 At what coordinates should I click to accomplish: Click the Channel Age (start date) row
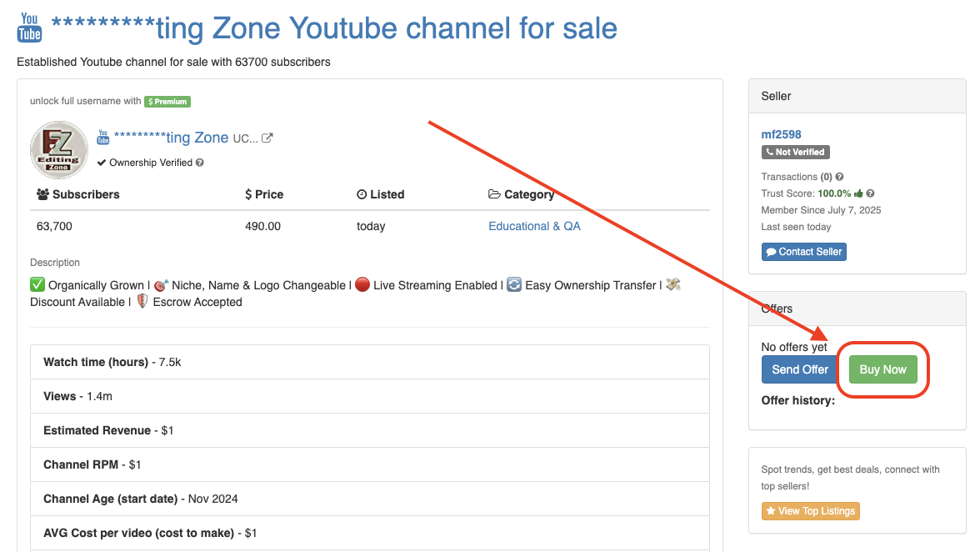(370, 499)
